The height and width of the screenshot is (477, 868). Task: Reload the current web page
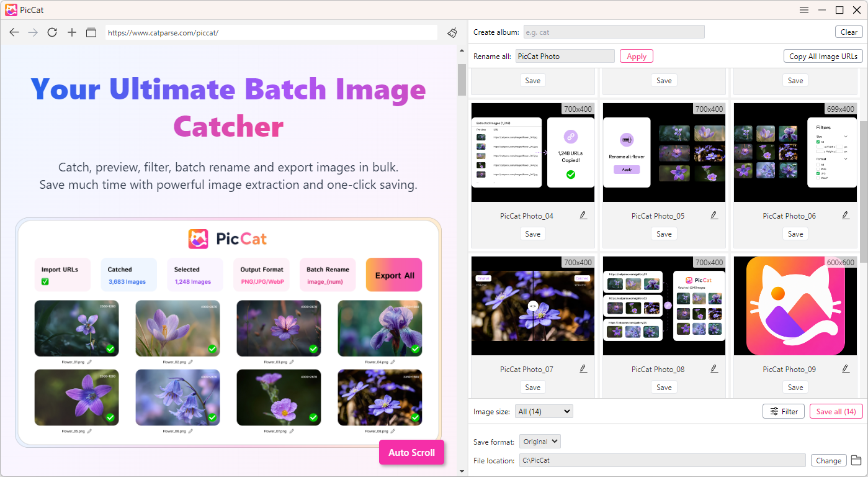pyautogui.click(x=52, y=32)
